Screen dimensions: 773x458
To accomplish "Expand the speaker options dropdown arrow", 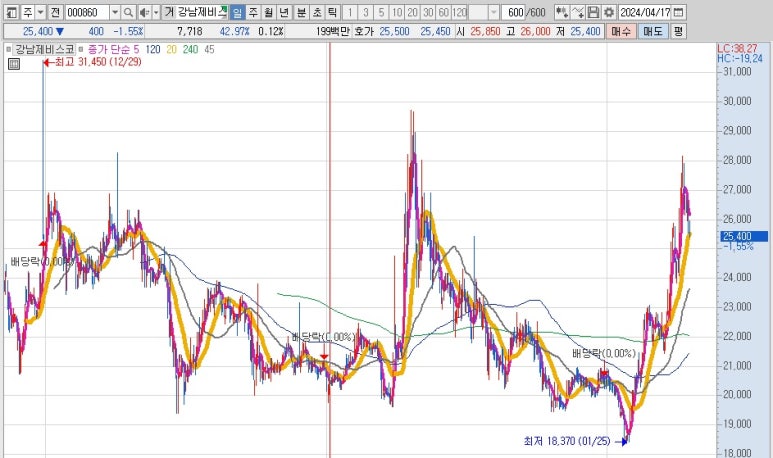I will (x=156, y=12).
